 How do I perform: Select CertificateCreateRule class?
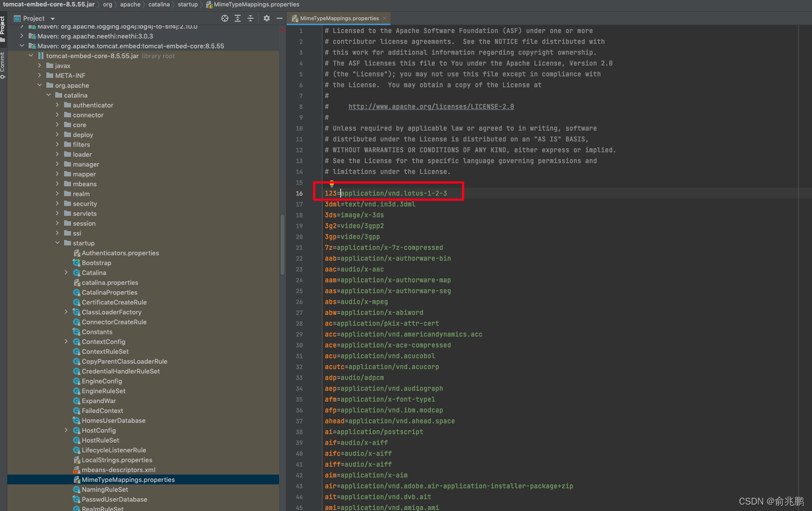114,302
